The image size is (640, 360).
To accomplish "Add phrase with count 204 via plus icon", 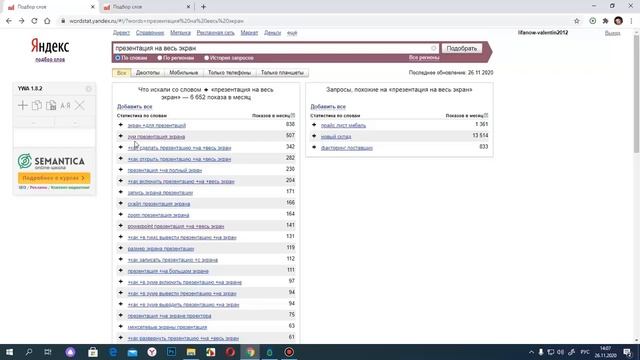I will point(121,180).
